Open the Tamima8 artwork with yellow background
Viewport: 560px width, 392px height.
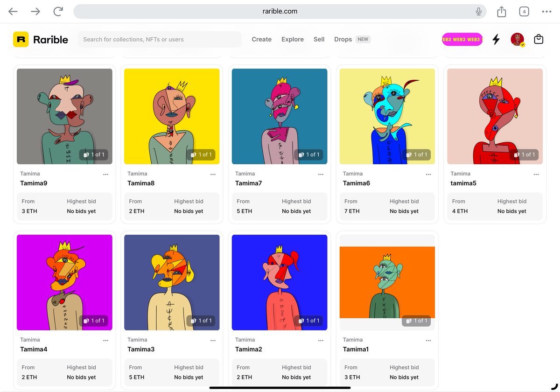pyautogui.click(x=172, y=116)
